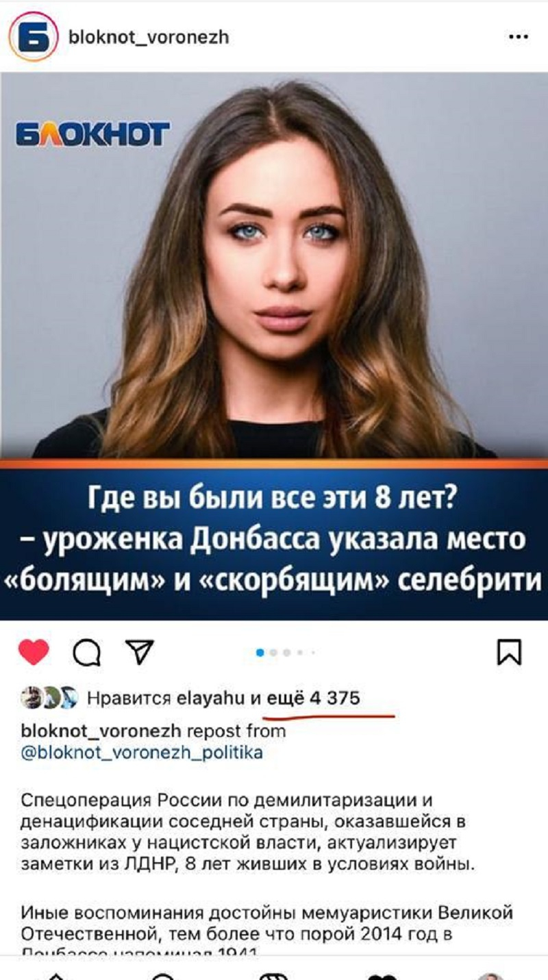548x980 pixels.
Task: Open the Bloknot profile avatar in the header
Action: [33, 36]
